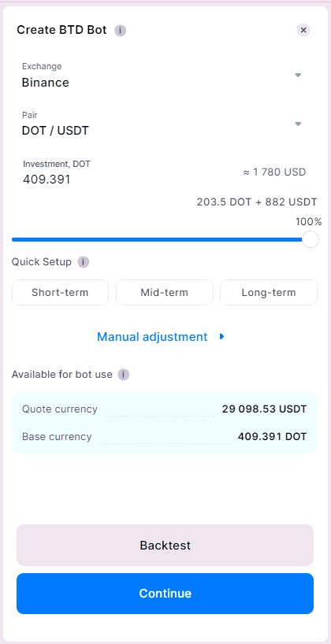The height and width of the screenshot is (644, 331).
Task: Select the Mid-term quick setup option
Action: [x=165, y=292]
